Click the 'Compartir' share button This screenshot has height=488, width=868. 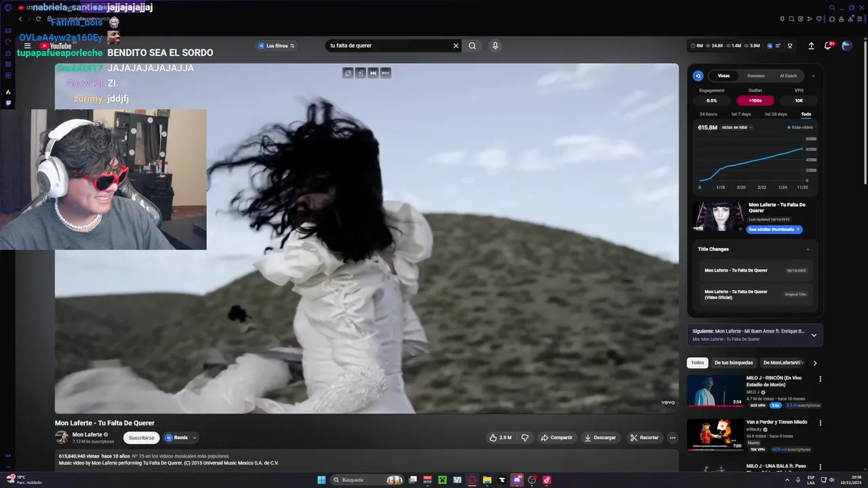click(x=556, y=438)
